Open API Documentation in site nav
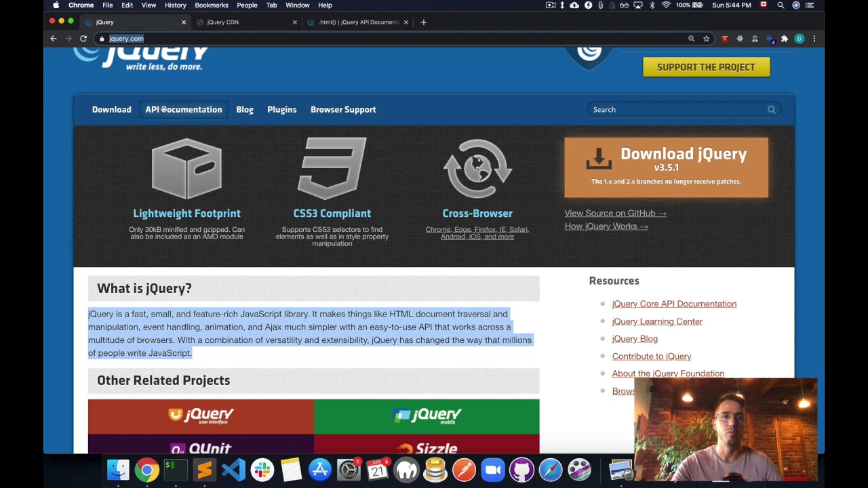This screenshot has width=868, height=488. tap(184, 110)
